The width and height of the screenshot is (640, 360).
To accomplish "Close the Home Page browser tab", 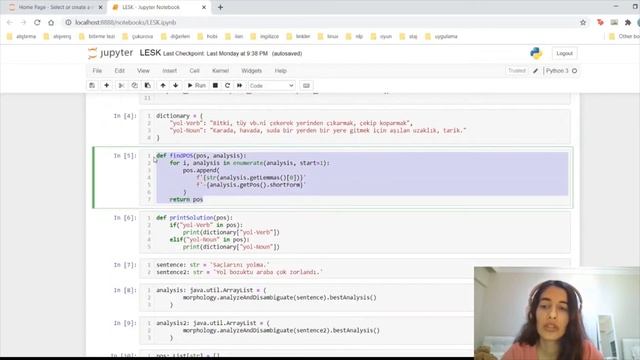I will tap(100, 7).
